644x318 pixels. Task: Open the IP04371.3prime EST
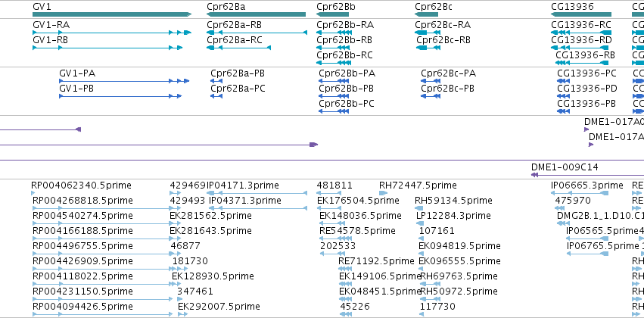(x=245, y=201)
